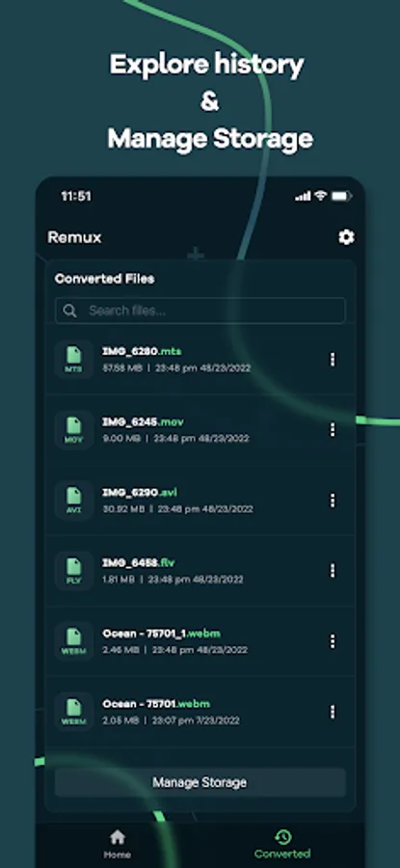Click the WEBM icon for Ocean - 75701.webm

(x=74, y=712)
